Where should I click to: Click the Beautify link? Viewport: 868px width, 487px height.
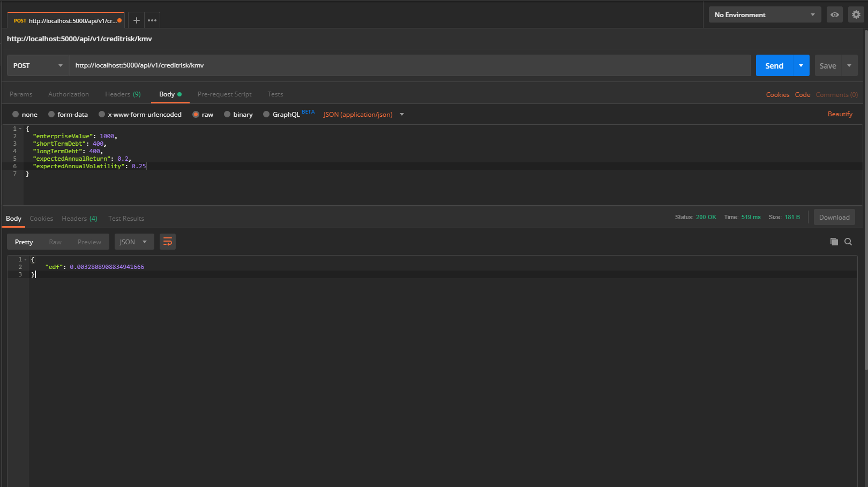pos(840,114)
